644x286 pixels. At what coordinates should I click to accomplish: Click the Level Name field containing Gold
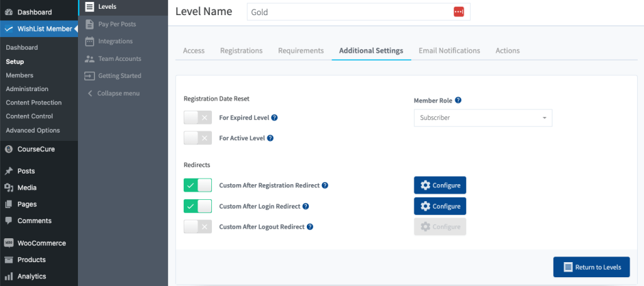(x=358, y=12)
